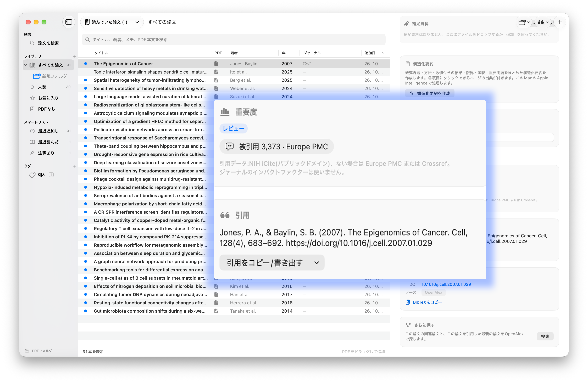Image resolution: width=588 pixels, height=382 pixels.
Task: Click the paper search input field
Action: (234, 40)
